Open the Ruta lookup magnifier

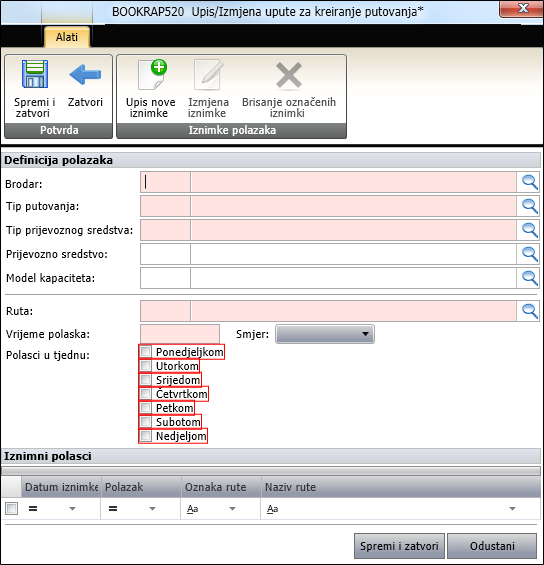529,311
